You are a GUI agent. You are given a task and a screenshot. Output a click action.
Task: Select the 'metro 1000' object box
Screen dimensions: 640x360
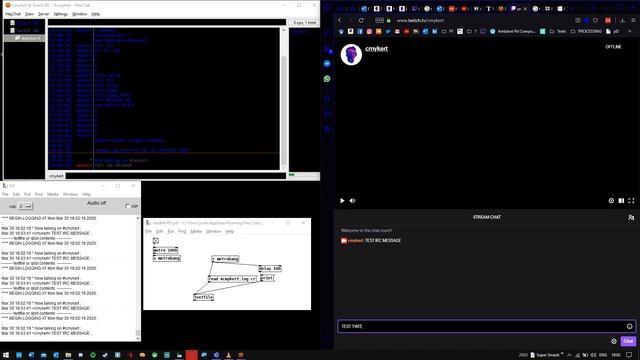click(x=165, y=250)
